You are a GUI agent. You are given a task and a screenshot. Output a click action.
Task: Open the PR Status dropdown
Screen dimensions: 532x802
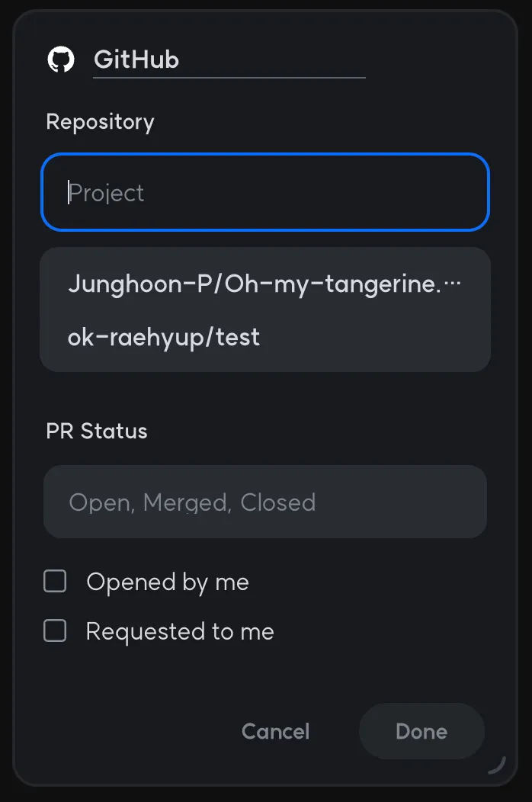pos(264,502)
